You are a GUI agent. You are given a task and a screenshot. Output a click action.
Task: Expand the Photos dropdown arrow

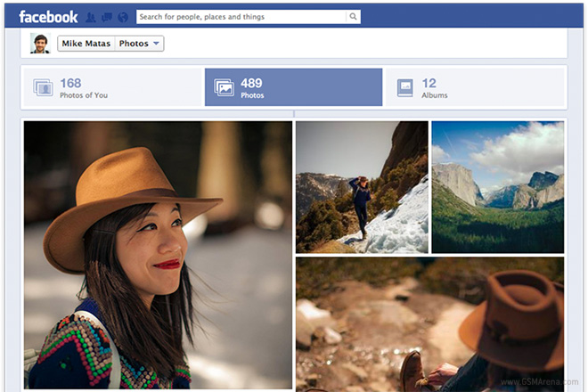(157, 44)
